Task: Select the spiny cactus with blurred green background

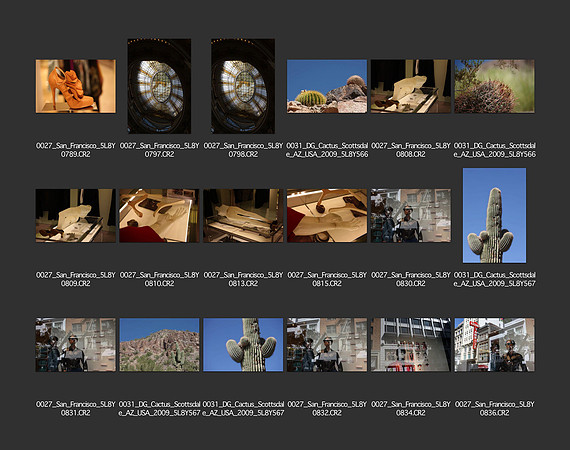Action: [x=494, y=87]
